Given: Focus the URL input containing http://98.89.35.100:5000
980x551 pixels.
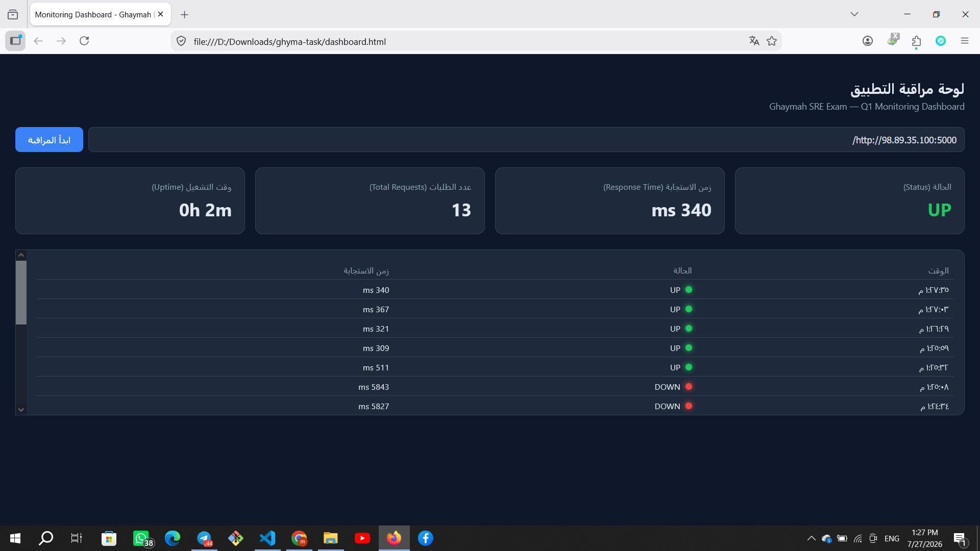Looking at the screenshot, I should tap(526, 140).
